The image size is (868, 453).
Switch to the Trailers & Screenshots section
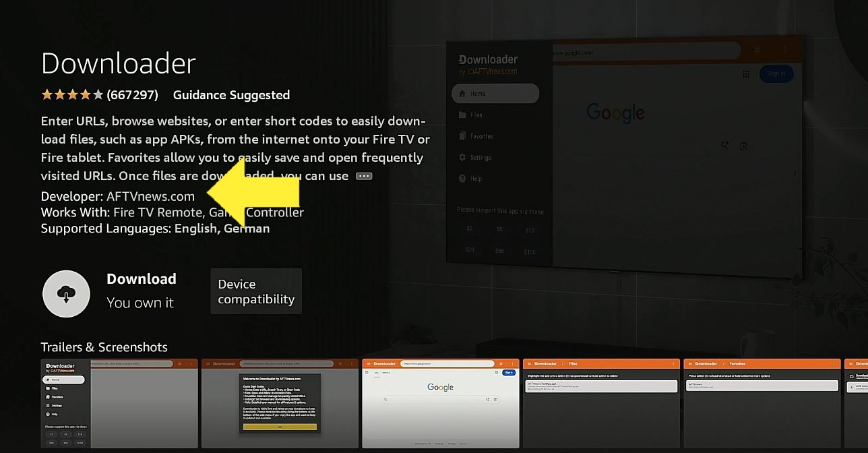tap(104, 347)
